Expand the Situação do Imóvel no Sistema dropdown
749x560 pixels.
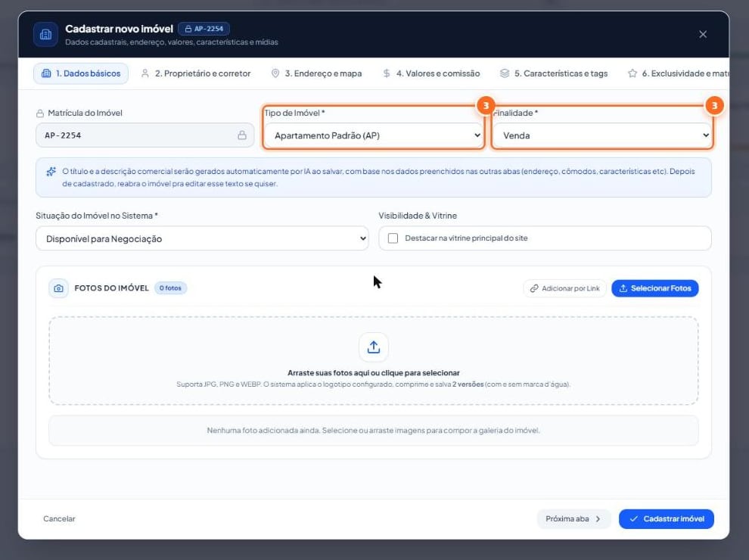click(202, 238)
